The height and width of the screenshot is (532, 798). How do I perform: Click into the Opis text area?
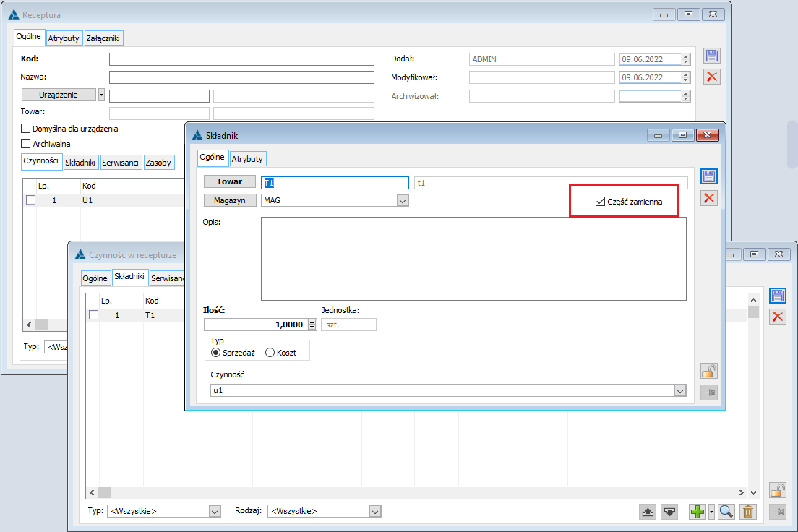pos(473,258)
